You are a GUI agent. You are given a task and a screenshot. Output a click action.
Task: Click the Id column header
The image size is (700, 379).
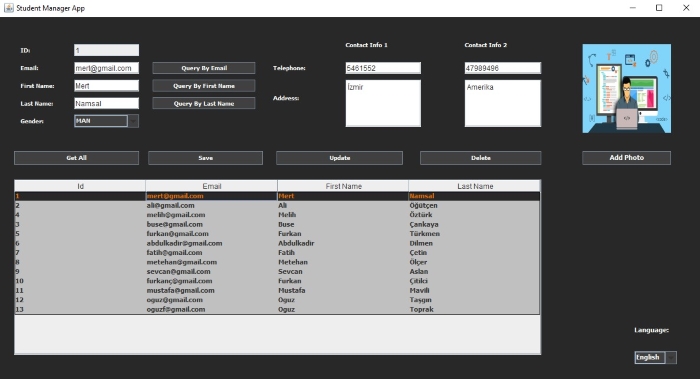tap(80, 186)
